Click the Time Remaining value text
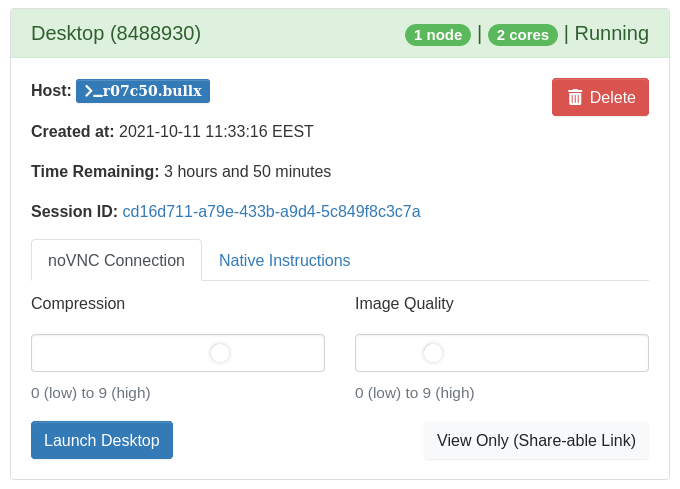The image size is (680, 489). coord(247,171)
